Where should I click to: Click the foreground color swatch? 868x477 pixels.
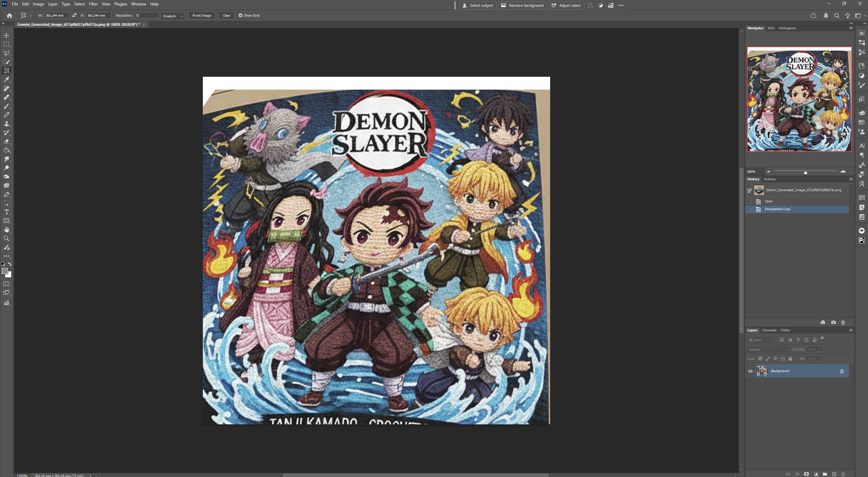(x=5, y=271)
